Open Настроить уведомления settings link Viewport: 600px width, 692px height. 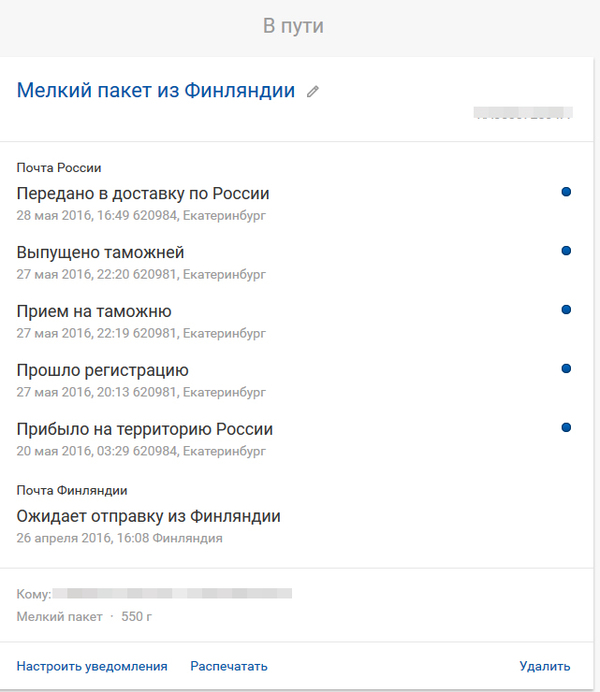92,666
